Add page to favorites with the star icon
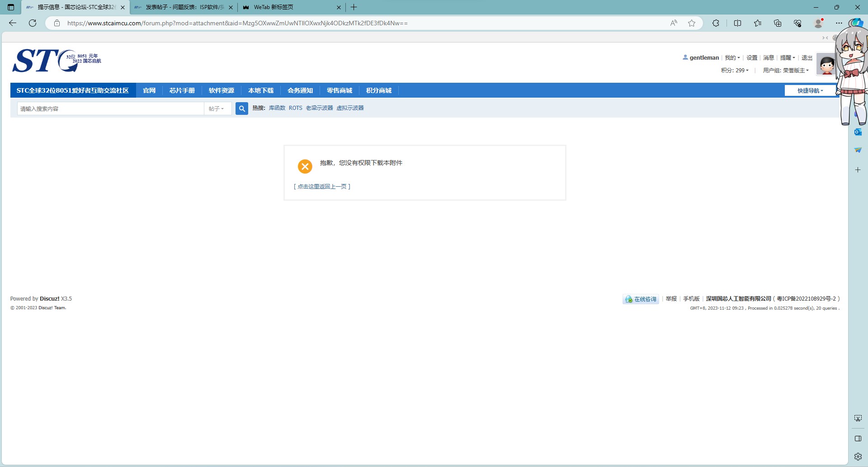The height and width of the screenshot is (467, 868). 692,23
